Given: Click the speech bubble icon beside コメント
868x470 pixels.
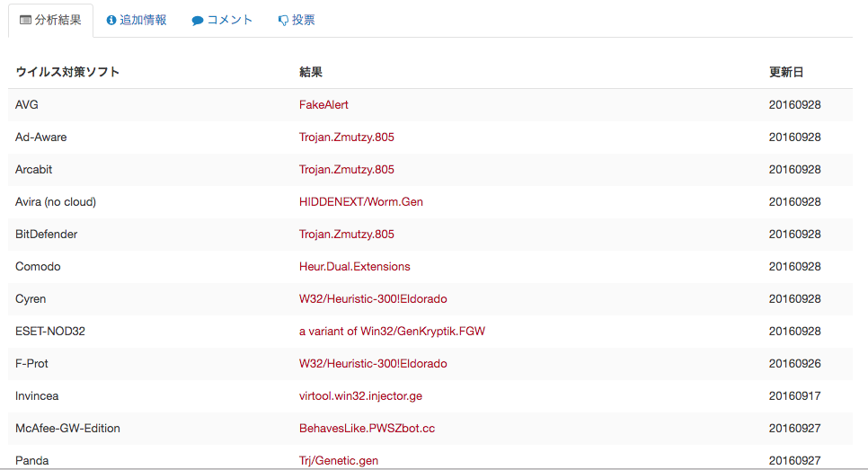Looking at the screenshot, I should [x=198, y=21].
